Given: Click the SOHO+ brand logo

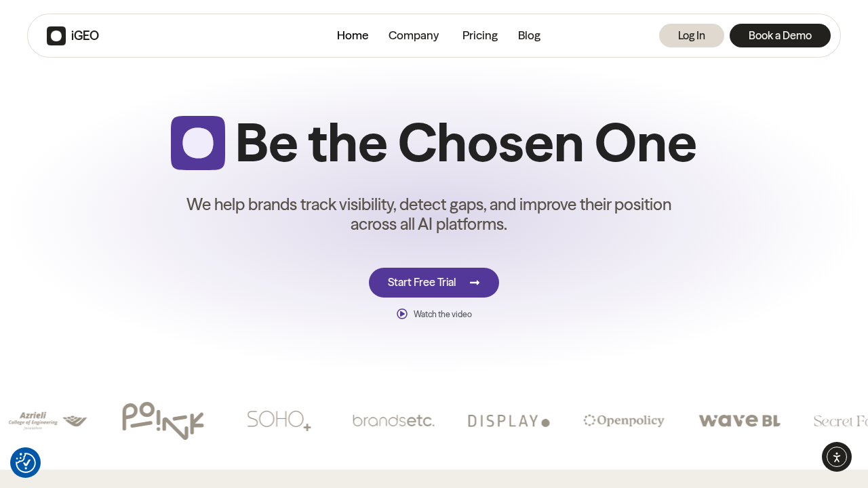Looking at the screenshot, I should coord(279,420).
